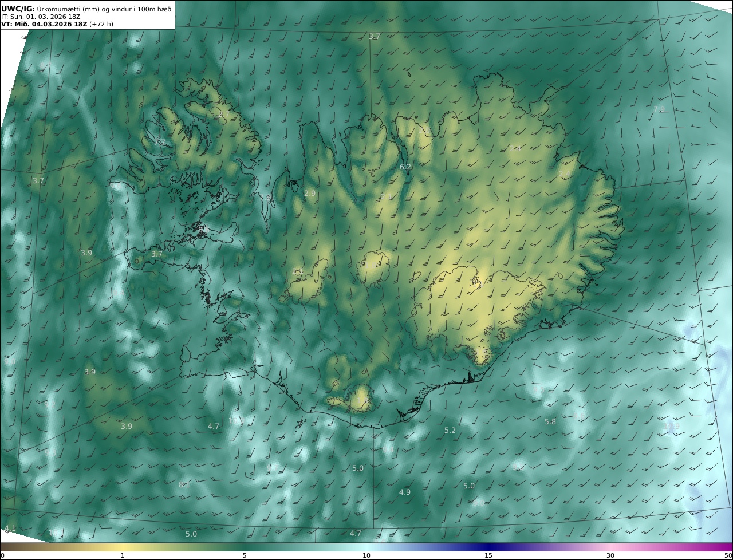Click the '2.7' value in the Westfjords
Viewport: 733px width, 560px height.
point(224,115)
